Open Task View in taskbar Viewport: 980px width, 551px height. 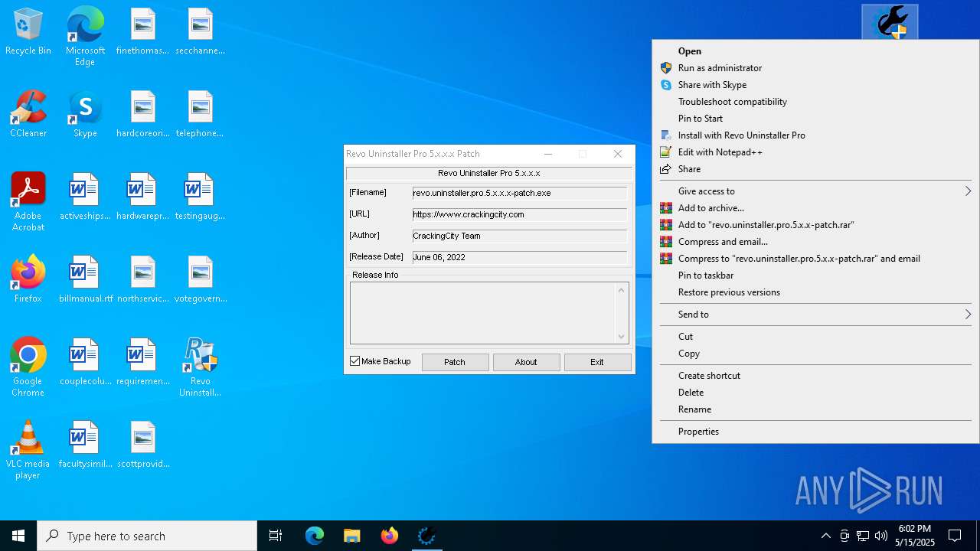point(276,536)
